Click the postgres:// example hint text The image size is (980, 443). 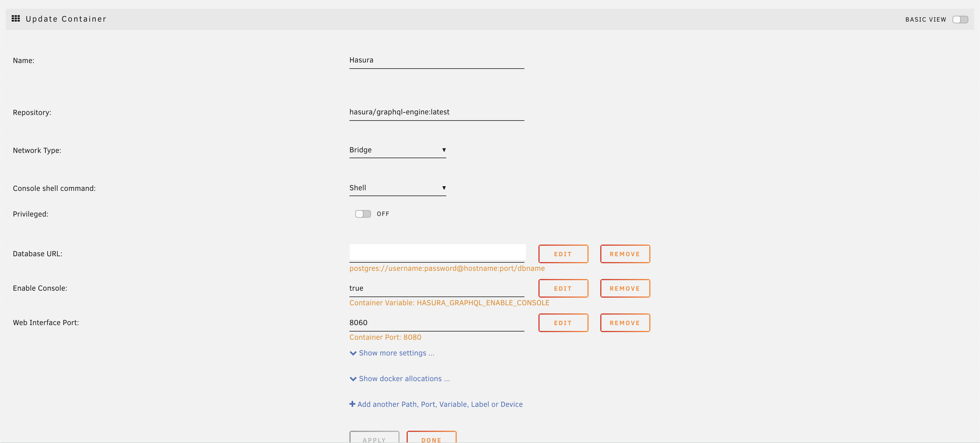(447, 268)
